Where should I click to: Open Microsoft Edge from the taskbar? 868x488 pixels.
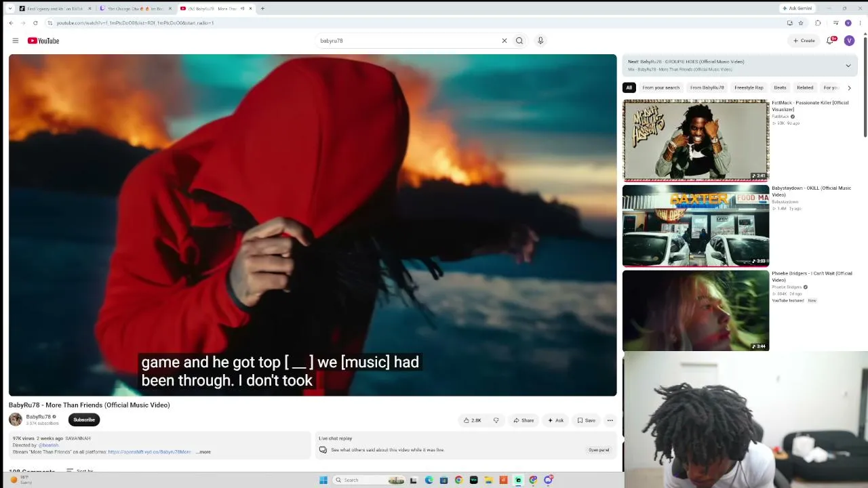(429, 480)
